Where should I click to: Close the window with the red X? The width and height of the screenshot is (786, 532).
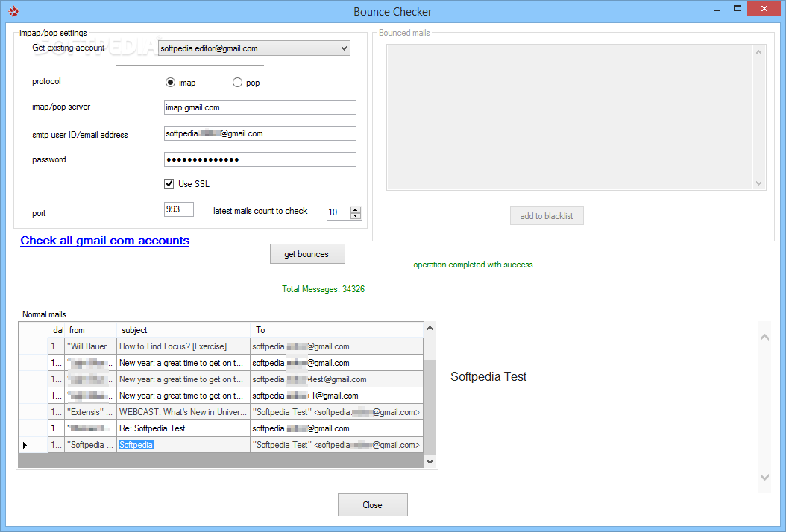coord(764,8)
